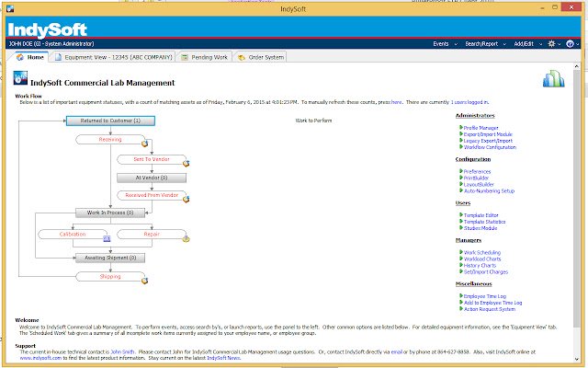Click the At Vendor (0) status box
This screenshot has width=588, height=368.
(152, 178)
